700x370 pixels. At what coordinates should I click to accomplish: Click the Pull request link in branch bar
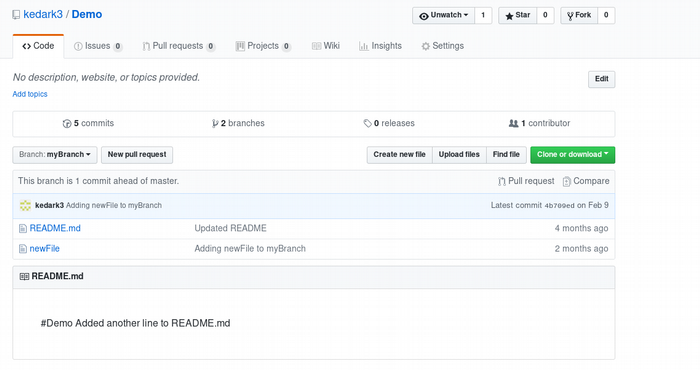(x=526, y=181)
